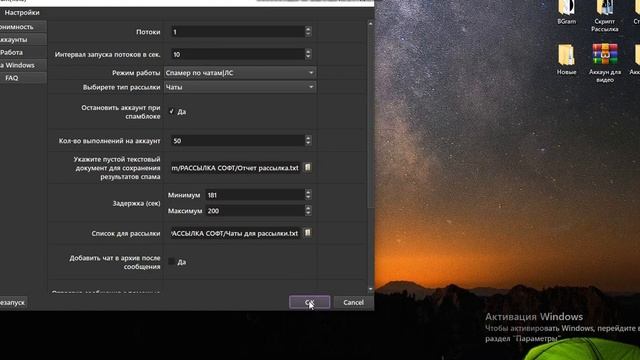This screenshot has height=360, width=640.
Task: Browse file for the spam results document
Action: point(308,167)
